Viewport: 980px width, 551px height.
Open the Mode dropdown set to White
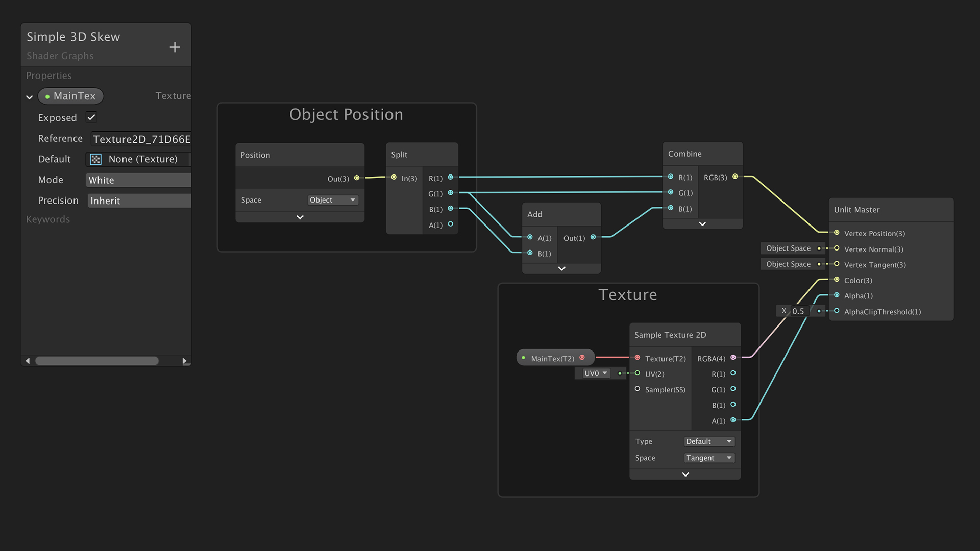139,180
